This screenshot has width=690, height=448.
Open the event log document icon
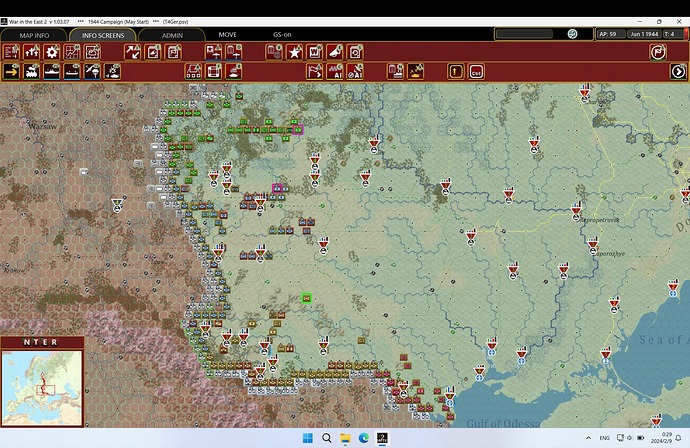pos(153,52)
